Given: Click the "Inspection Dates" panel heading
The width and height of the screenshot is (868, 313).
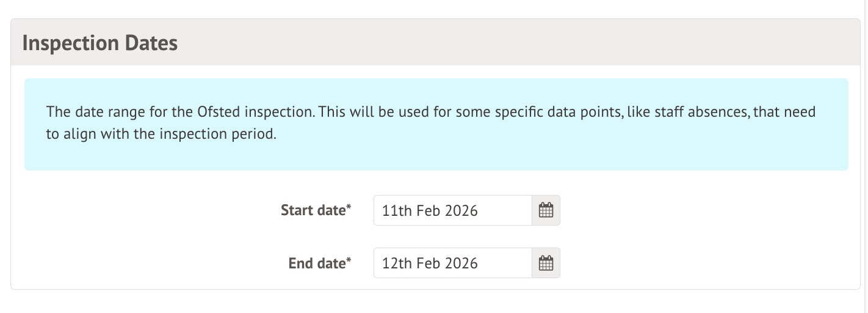Looking at the screenshot, I should click(x=100, y=43).
